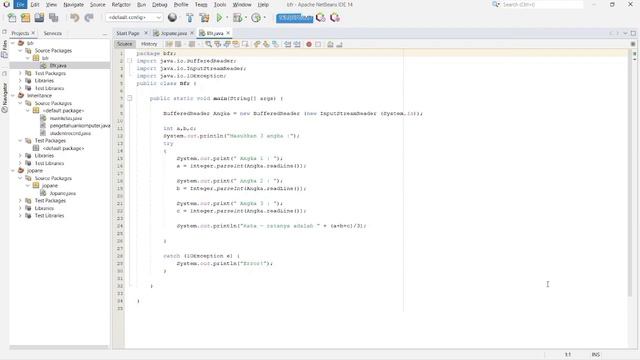Click the last icon on the main toolbar
Image resolution: width=640 pixels, height=360 pixels.
click(x=335, y=18)
